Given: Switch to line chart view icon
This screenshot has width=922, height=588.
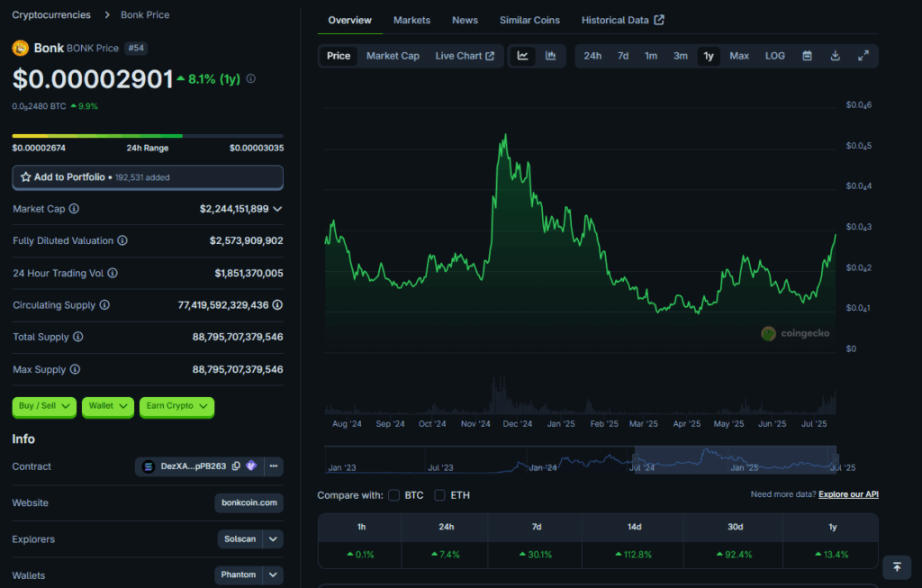Looking at the screenshot, I should [x=522, y=56].
